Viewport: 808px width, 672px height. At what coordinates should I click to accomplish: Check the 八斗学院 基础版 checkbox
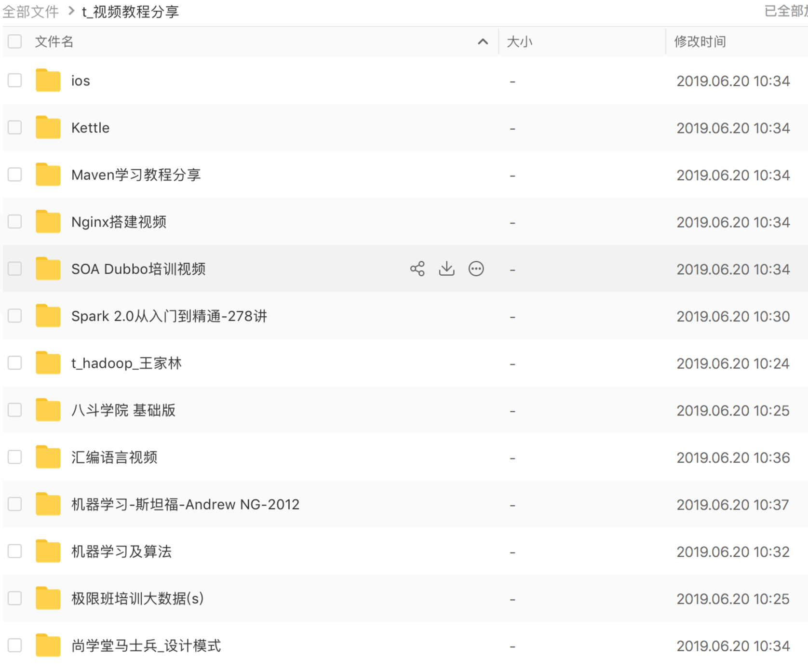tap(15, 410)
